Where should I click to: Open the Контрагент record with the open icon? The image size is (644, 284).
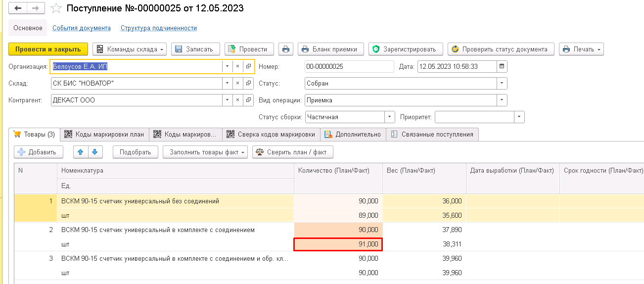pyautogui.click(x=248, y=100)
